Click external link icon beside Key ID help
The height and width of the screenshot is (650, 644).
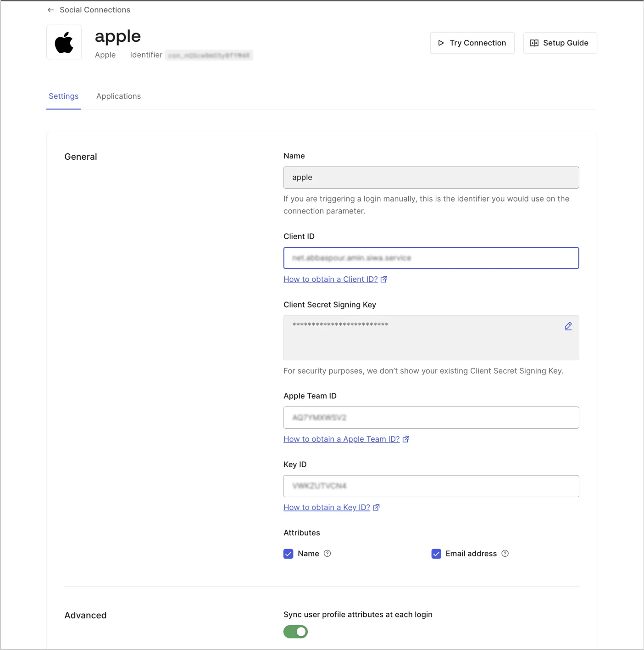pyautogui.click(x=376, y=507)
